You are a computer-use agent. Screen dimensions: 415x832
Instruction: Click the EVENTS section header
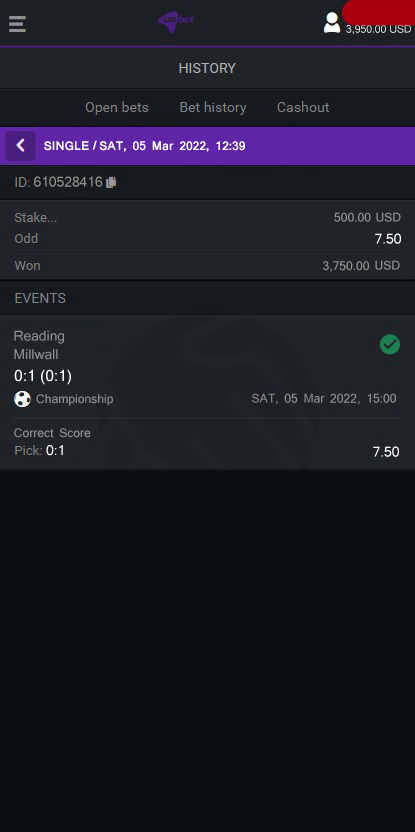coord(40,298)
